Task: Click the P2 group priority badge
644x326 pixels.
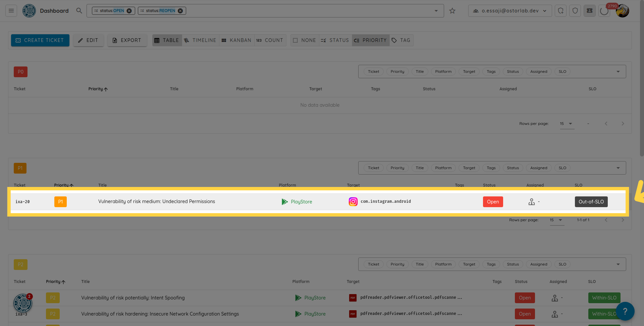Action: tap(20, 265)
